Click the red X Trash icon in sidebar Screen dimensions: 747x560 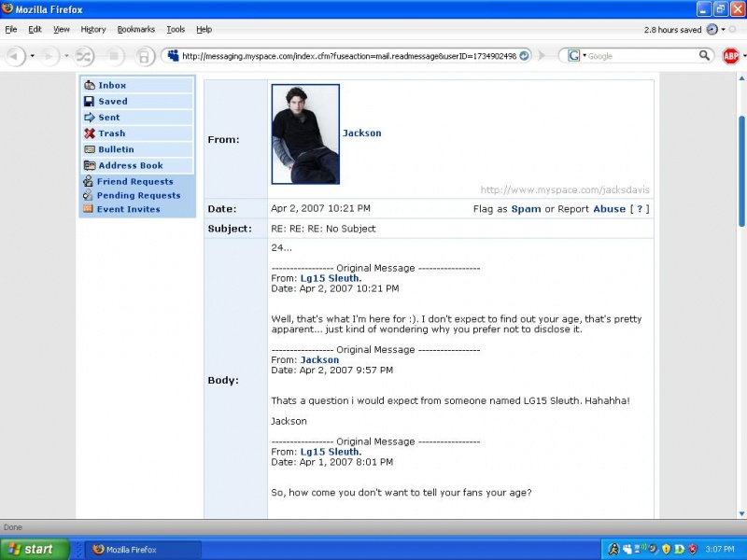[90, 133]
